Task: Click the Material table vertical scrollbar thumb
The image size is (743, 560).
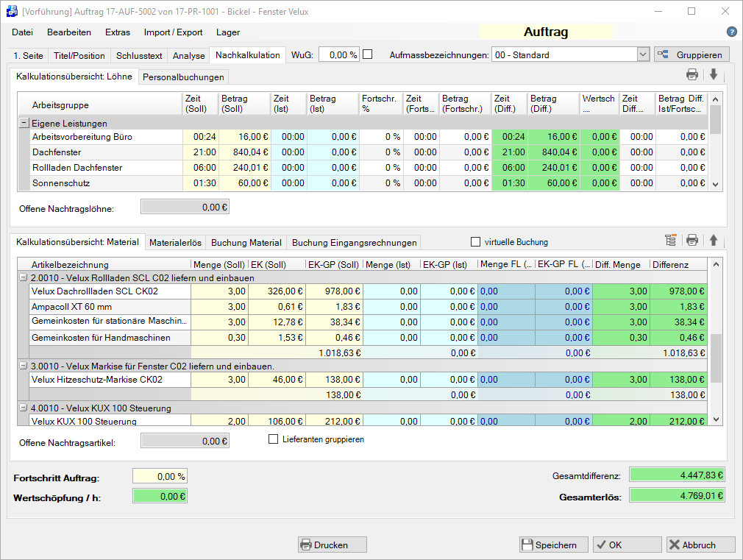Action: coord(716,358)
